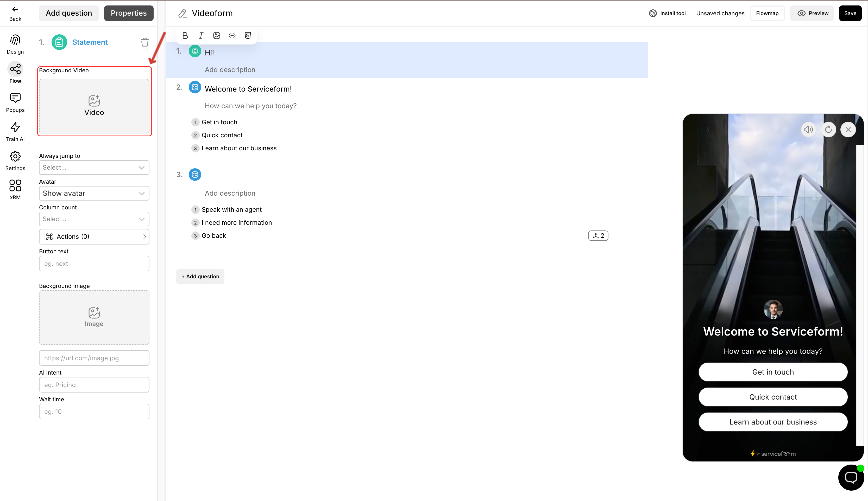Open the Column count dropdown

[x=94, y=219]
